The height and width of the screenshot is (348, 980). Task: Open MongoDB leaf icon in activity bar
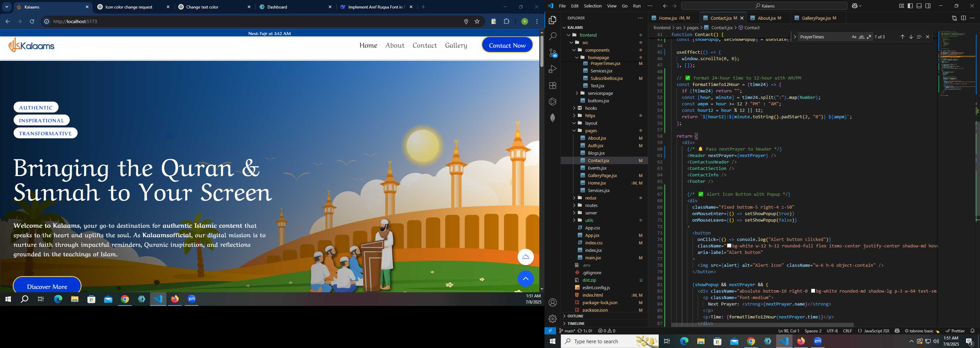pyautogui.click(x=552, y=118)
